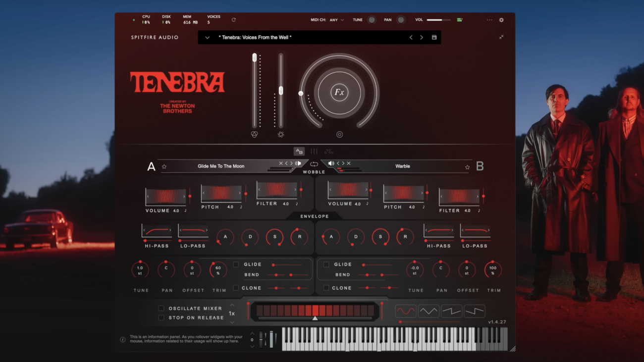This screenshot has width=644, height=362.
Task: Open the settings gear icon
Action: [x=501, y=20]
